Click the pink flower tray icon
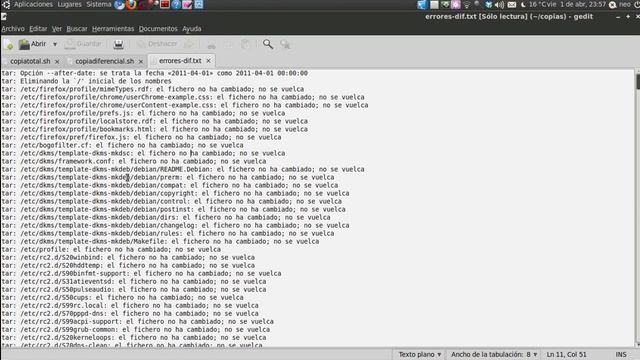Viewport: 640px width, 360px height. point(456,5)
